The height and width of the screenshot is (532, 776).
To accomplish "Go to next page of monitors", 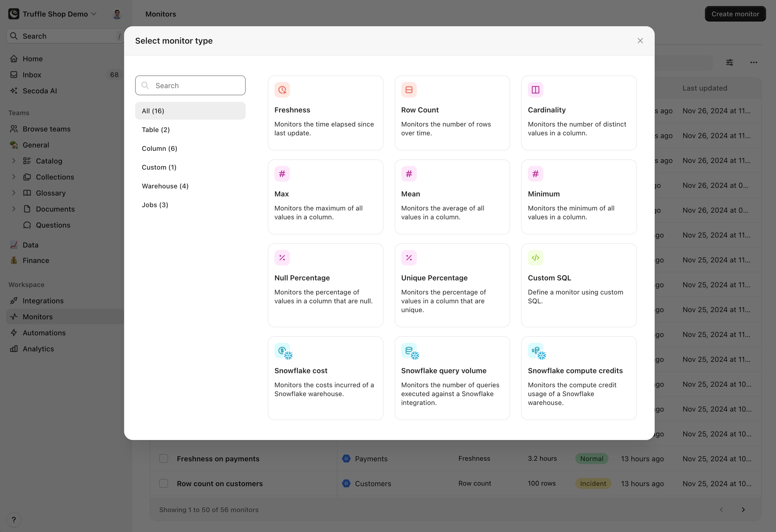I will click(x=743, y=510).
